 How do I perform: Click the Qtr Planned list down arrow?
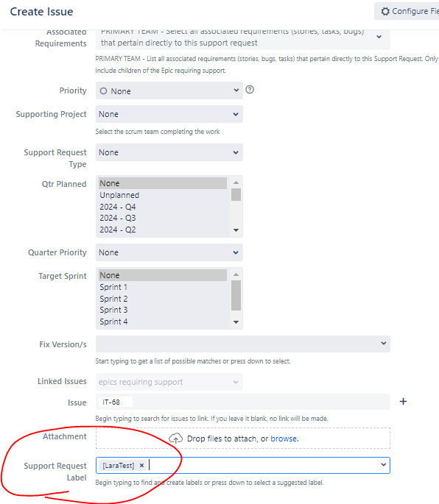(x=236, y=230)
